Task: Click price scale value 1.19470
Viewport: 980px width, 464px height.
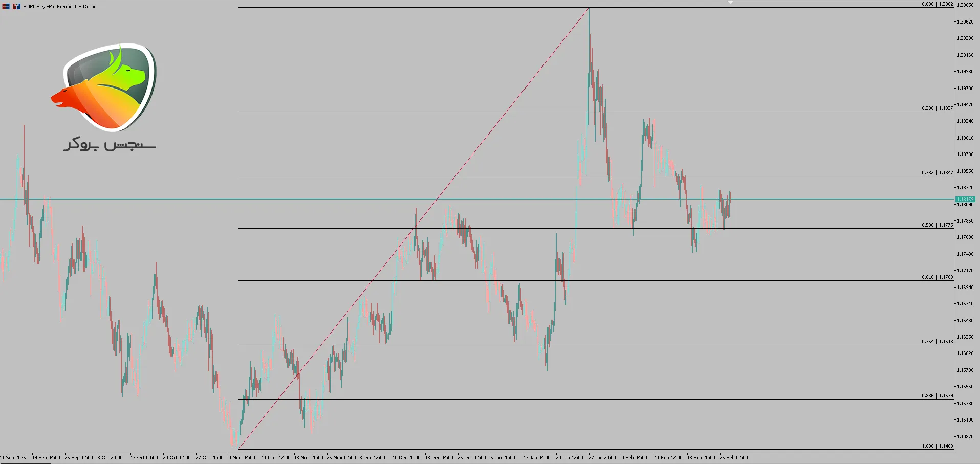Action: click(x=965, y=105)
